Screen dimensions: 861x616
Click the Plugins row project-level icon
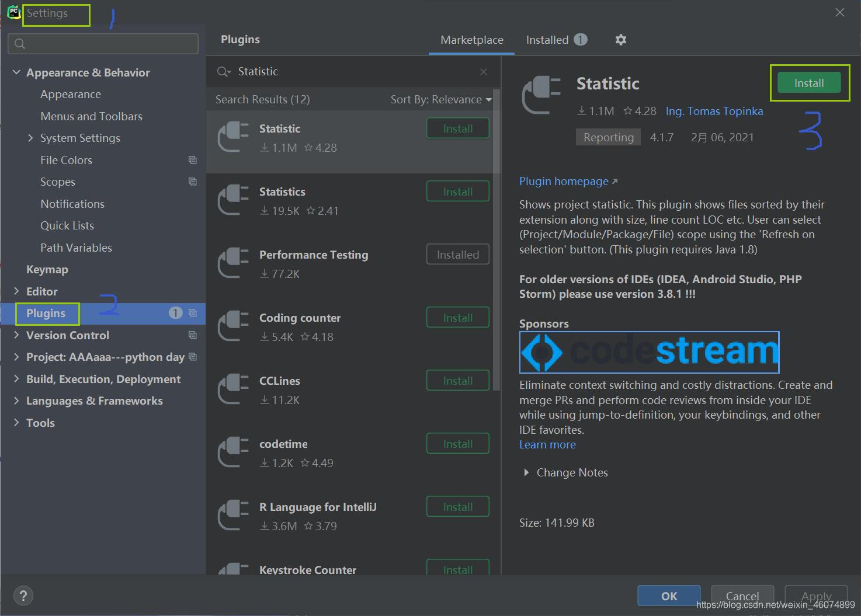192,313
